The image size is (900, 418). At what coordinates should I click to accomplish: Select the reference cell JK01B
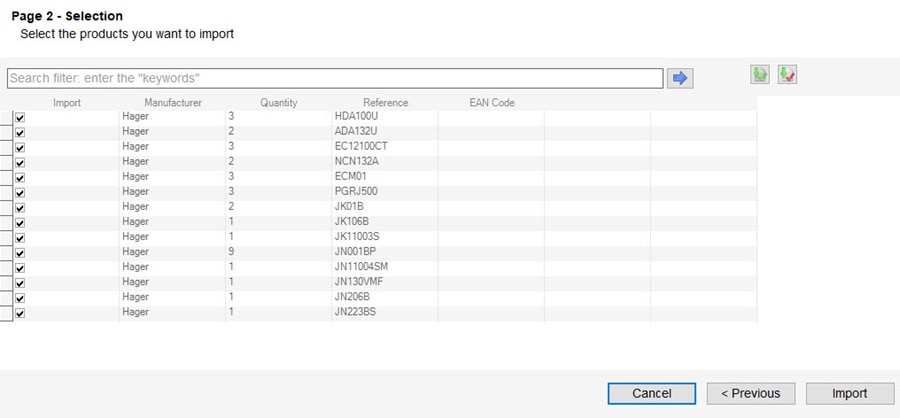pyautogui.click(x=385, y=207)
